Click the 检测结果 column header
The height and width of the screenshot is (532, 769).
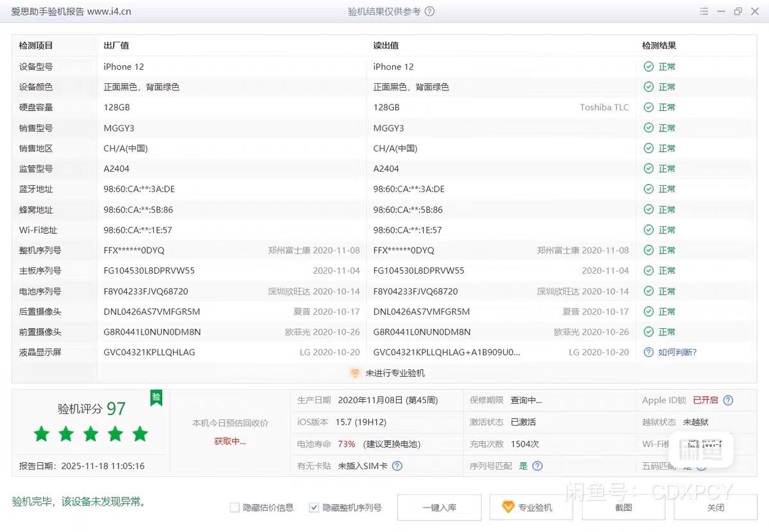coord(659,46)
